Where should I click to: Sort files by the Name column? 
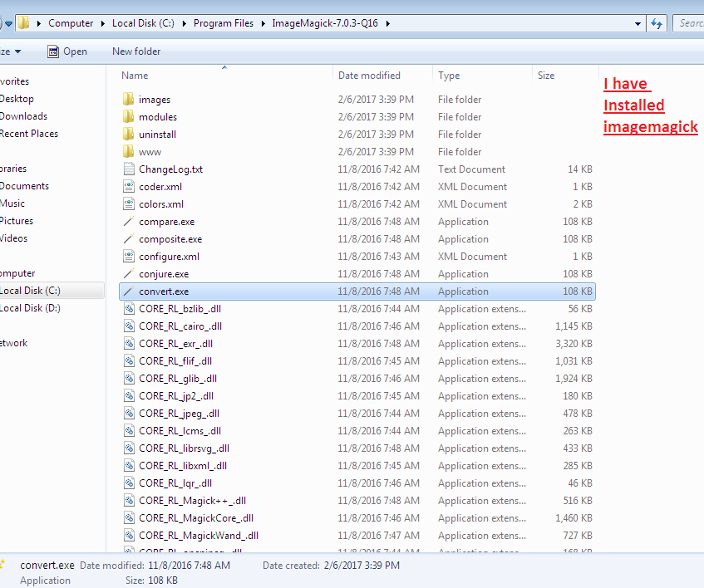coord(135,76)
